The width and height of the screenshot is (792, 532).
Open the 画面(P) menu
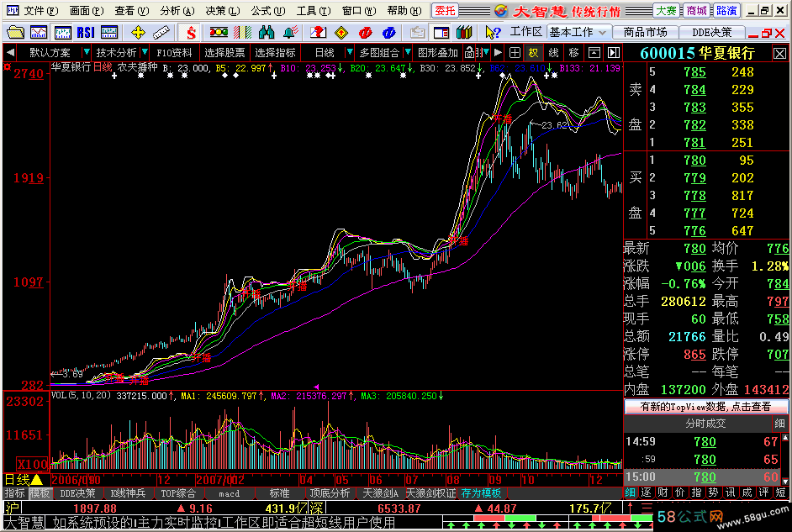86,11
